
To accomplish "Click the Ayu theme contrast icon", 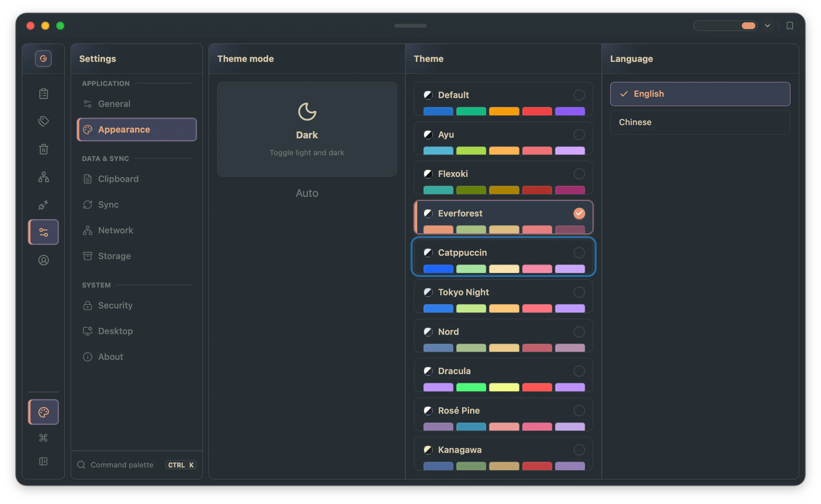I will (x=428, y=135).
